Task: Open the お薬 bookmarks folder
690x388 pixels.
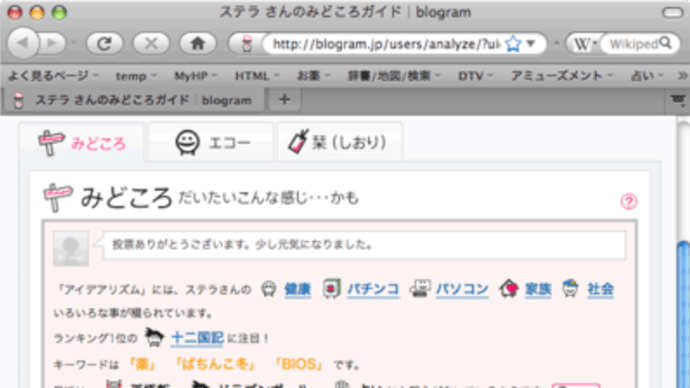Action: tap(313, 76)
